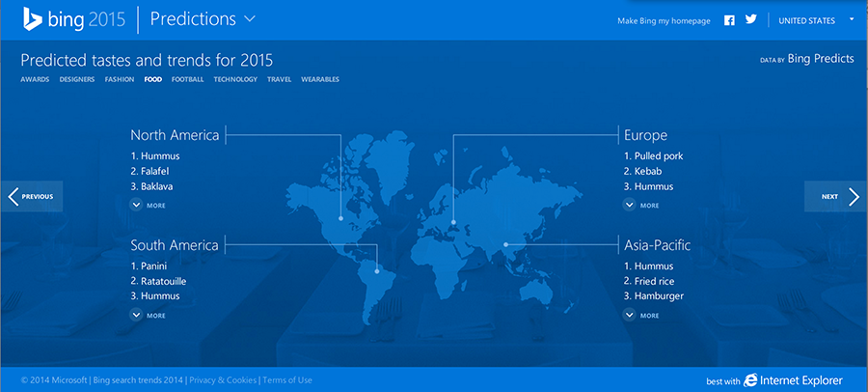
Task: Switch to the Awards category
Action: click(x=35, y=79)
